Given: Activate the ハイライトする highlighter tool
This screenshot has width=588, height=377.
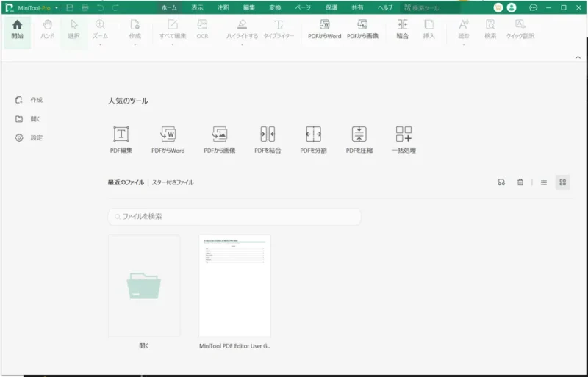Looking at the screenshot, I should [x=243, y=29].
